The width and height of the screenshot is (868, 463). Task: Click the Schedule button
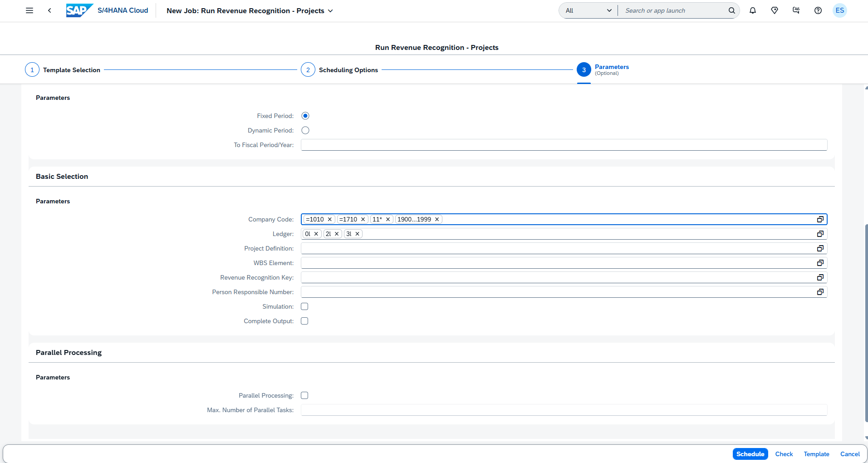pos(750,454)
